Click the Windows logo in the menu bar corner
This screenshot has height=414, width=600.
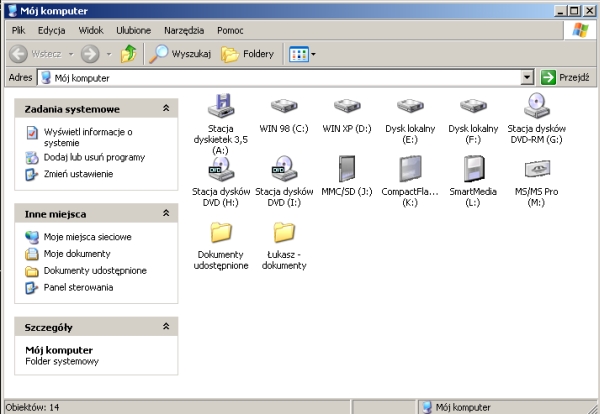pos(580,30)
